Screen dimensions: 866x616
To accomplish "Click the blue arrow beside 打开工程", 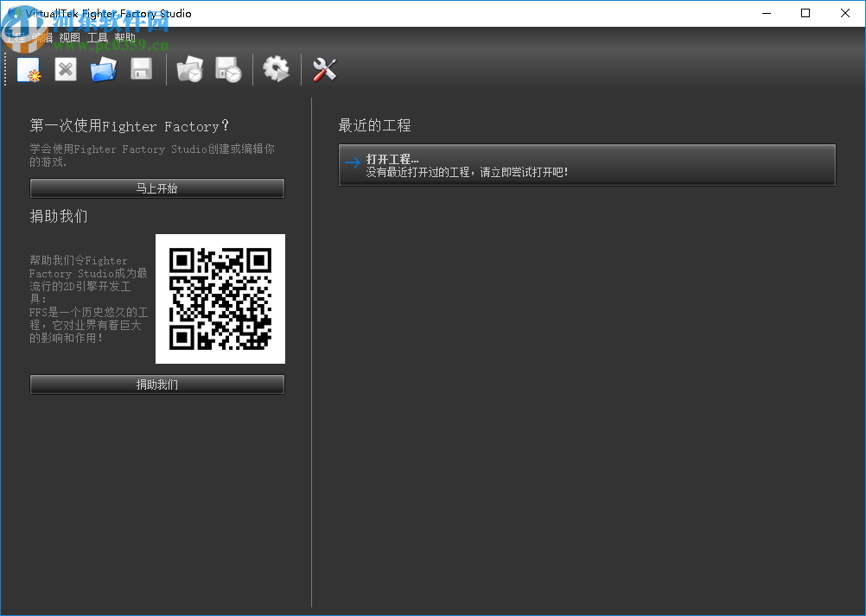I will pos(352,162).
